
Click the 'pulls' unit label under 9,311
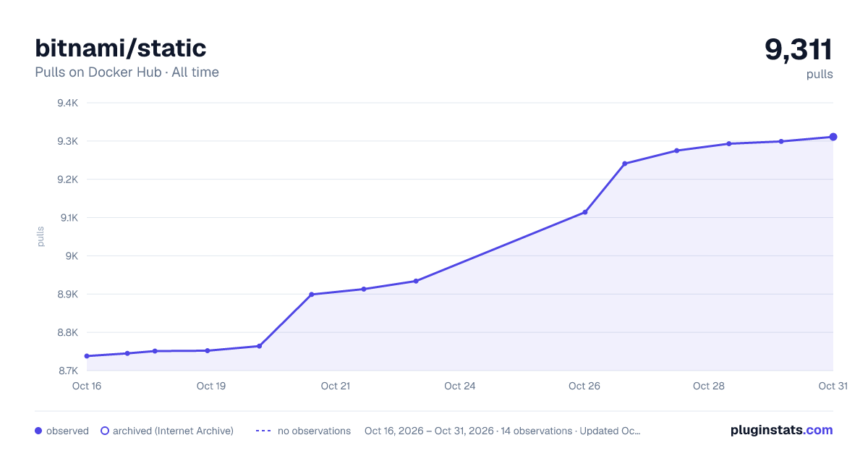coord(820,74)
